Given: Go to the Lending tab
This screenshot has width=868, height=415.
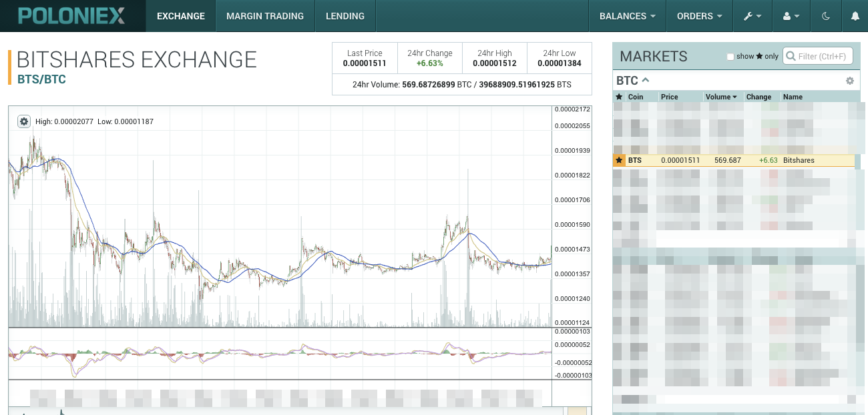Looking at the screenshot, I should click(345, 16).
